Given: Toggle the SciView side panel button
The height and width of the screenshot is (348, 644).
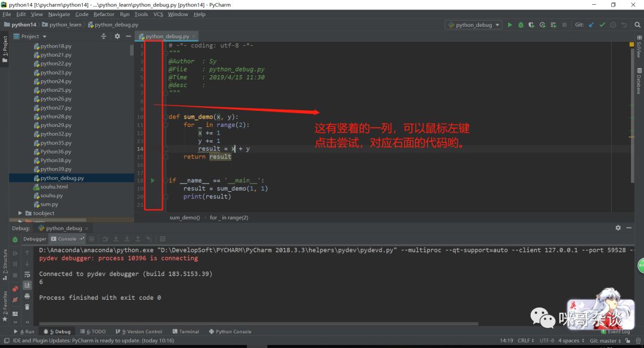Looking at the screenshot, I should click(x=639, y=46).
